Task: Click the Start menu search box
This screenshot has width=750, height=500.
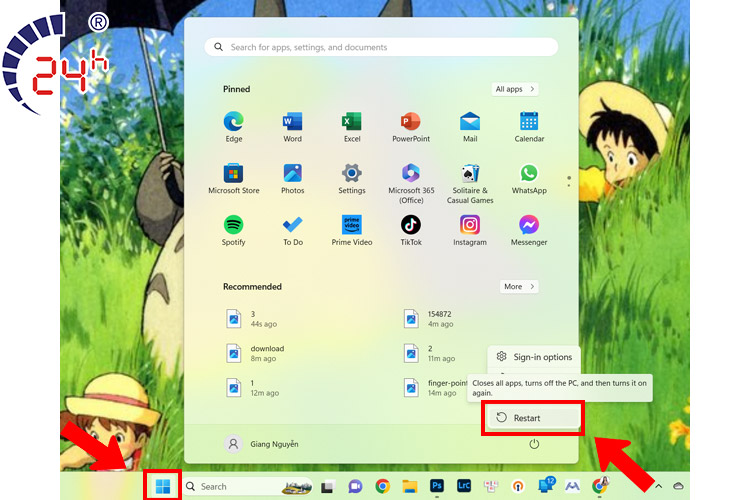Action: 381,47
